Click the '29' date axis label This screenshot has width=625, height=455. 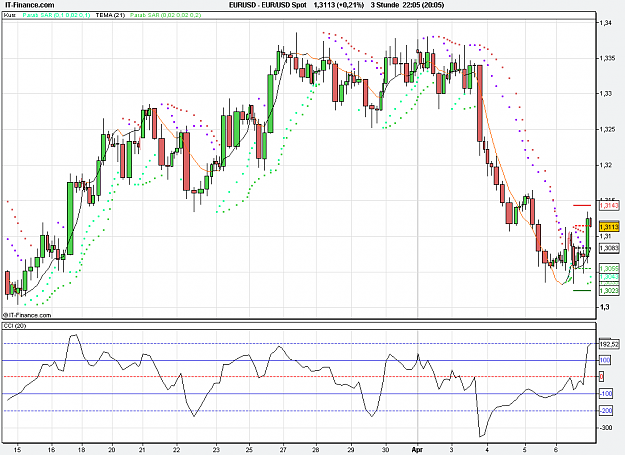tap(351, 449)
